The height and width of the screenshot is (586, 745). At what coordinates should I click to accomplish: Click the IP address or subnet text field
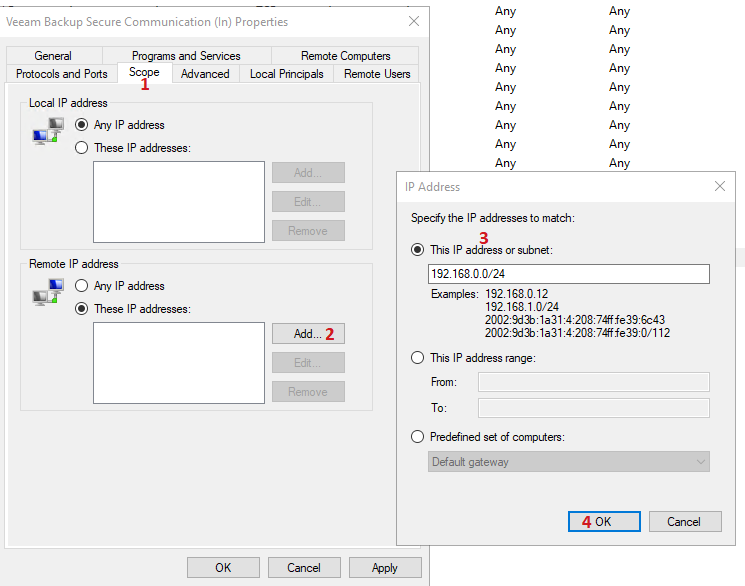(x=569, y=274)
